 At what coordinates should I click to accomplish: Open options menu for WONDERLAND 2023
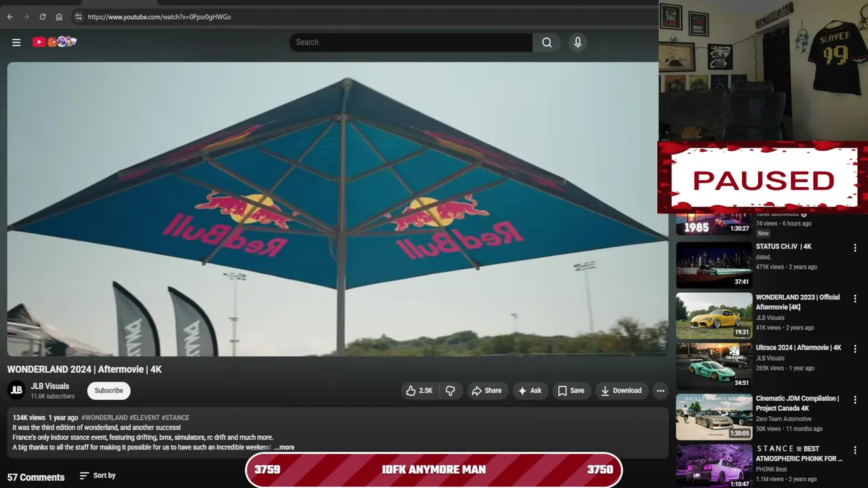(x=855, y=299)
